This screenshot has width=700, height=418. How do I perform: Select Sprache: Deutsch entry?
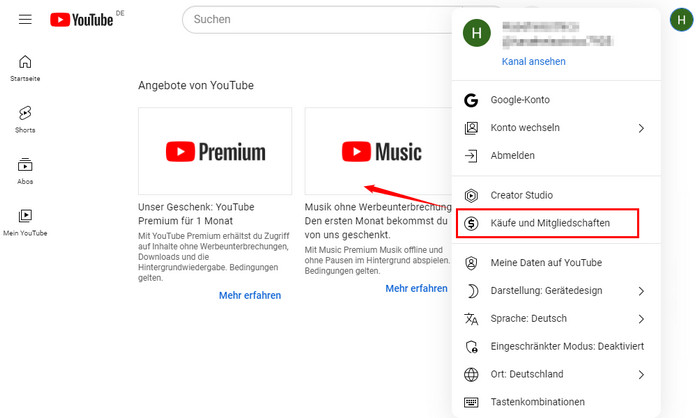coord(556,318)
